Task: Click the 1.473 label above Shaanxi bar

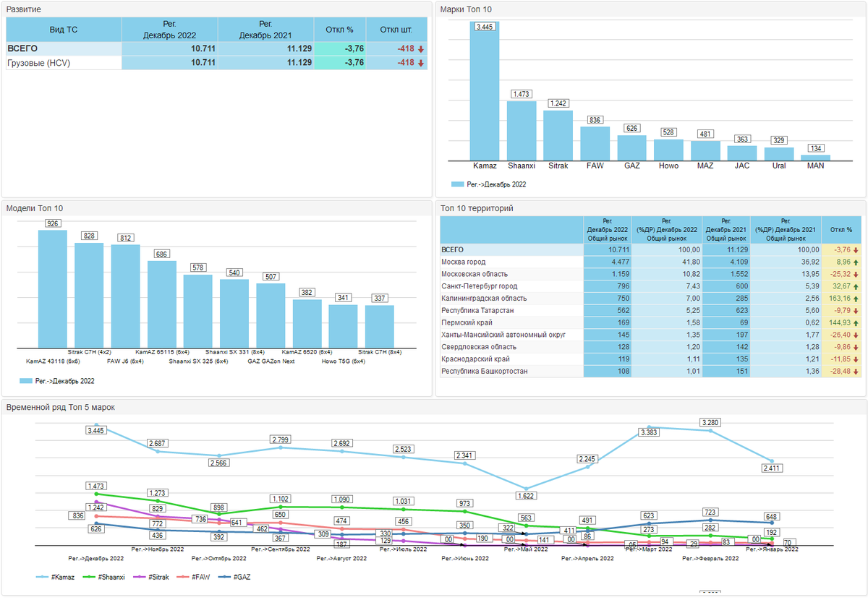Action: (522, 94)
